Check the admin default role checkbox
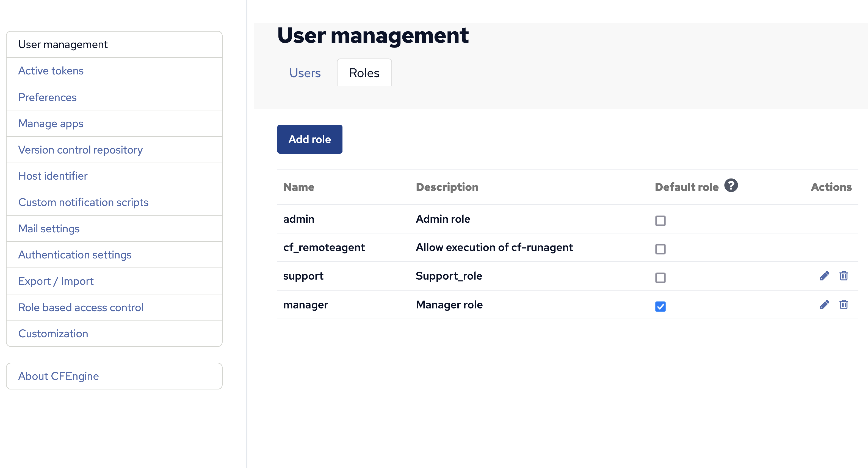 tap(660, 221)
